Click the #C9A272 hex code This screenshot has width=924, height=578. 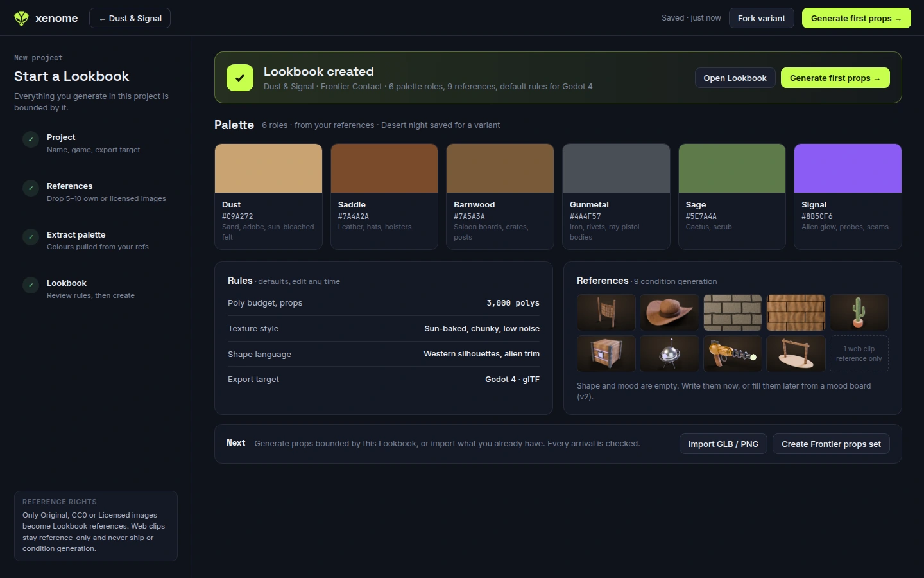237,216
